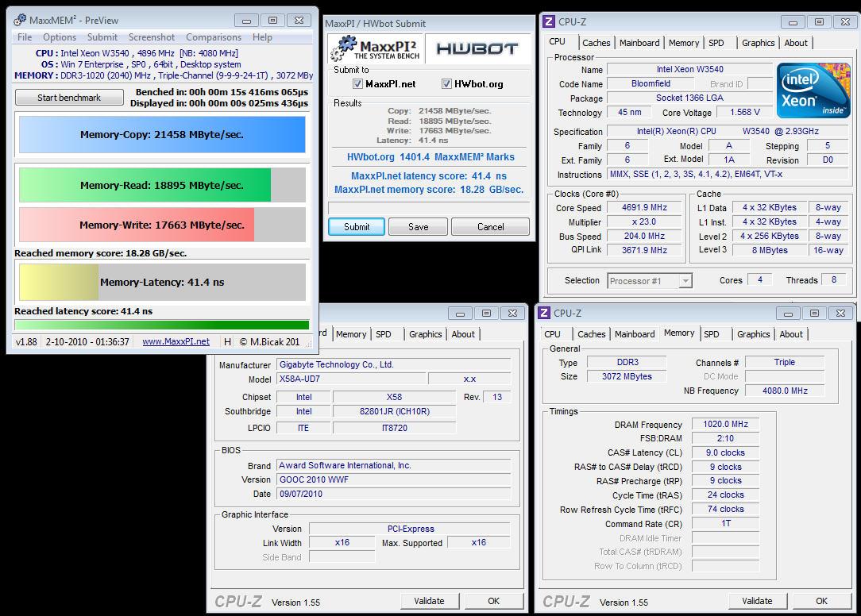Click the MaxxPI² system bench logo
This screenshot has width=861, height=616.
[374, 49]
